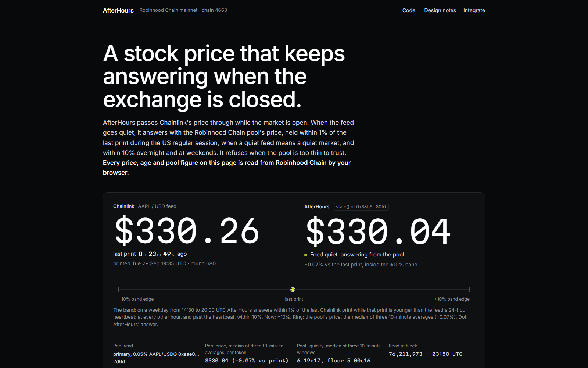Click the state() of 0x88b6...80f0 badge
Screen dimensions: 588x368
[x=361, y=207]
